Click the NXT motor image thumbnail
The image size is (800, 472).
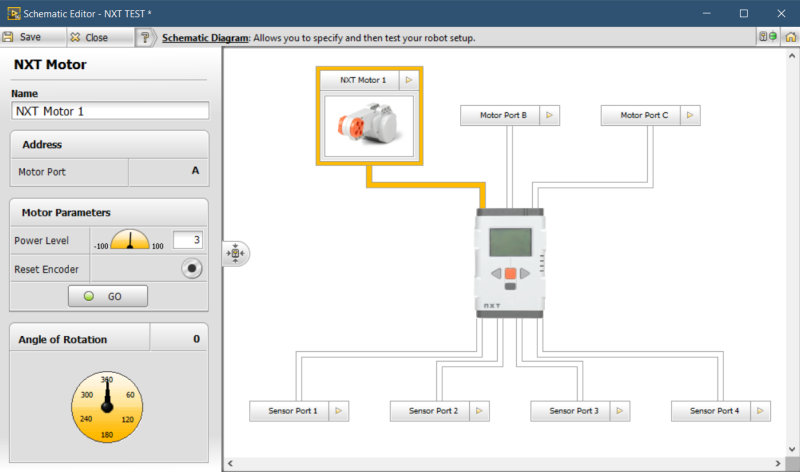(369, 126)
